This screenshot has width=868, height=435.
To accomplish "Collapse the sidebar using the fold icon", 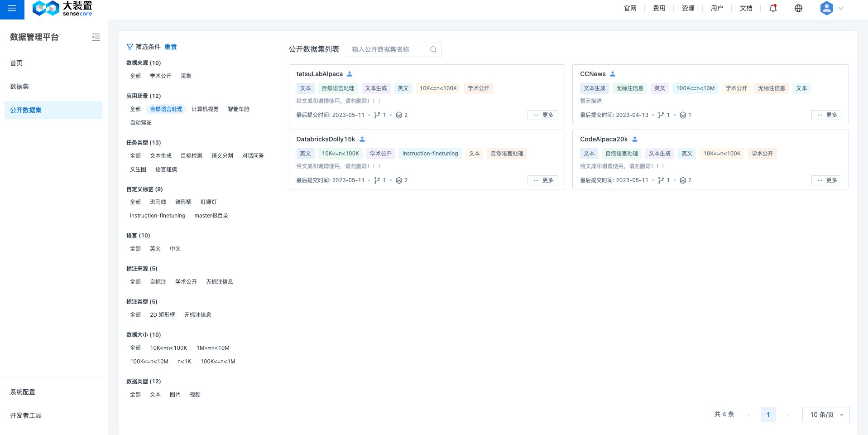I will [x=96, y=37].
